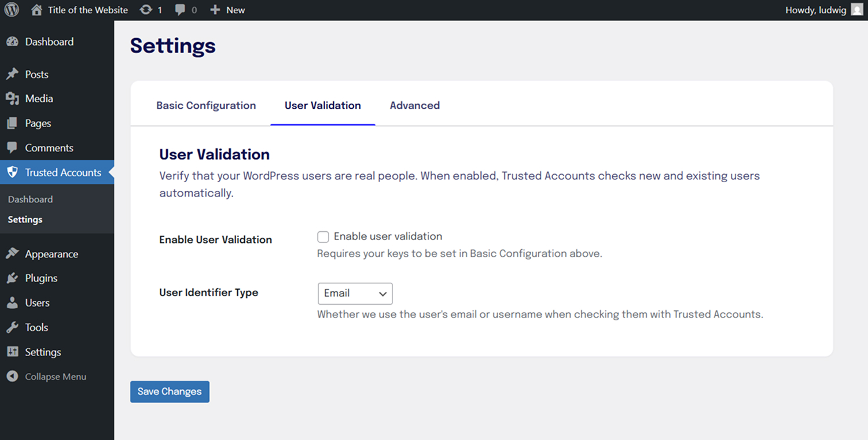The width and height of the screenshot is (868, 440).
Task: Open the User Identifier Type dropdown
Action: click(355, 294)
